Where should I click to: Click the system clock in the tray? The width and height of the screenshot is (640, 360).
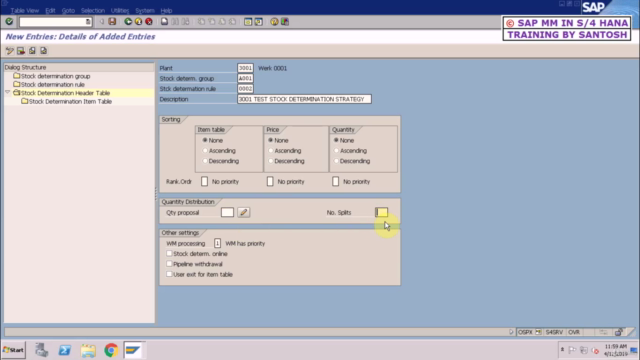[616, 350]
